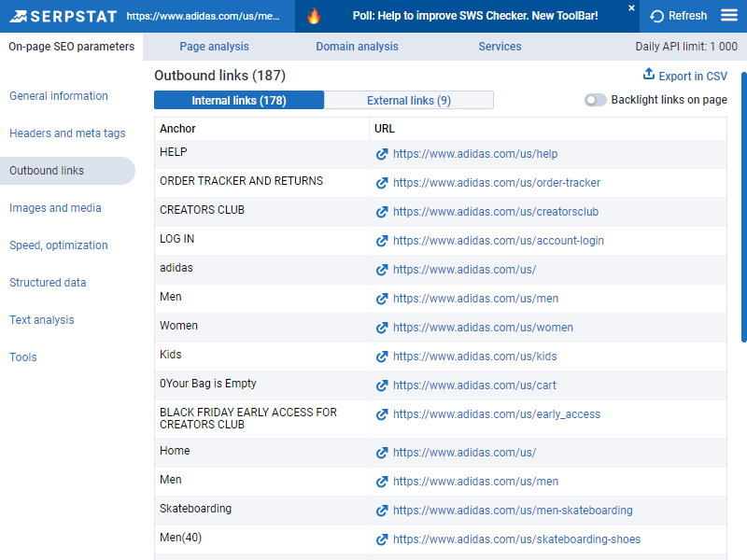Image resolution: width=747 pixels, height=560 pixels.
Task: Open the Page analysis tab
Action: pos(214,47)
